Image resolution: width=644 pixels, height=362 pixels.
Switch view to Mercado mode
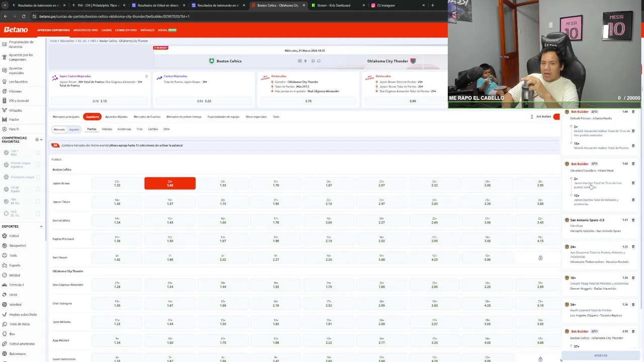(59, 129)
